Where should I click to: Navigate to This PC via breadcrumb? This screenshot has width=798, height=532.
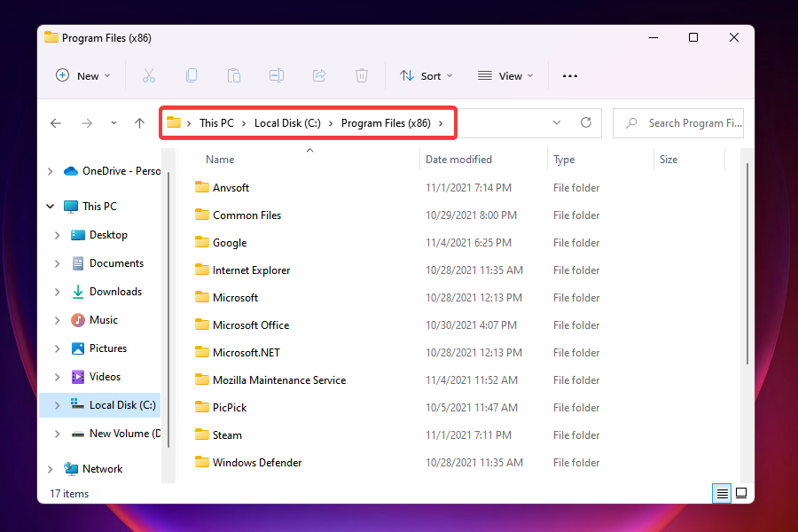pyautogui.click(x=216, y=122)
